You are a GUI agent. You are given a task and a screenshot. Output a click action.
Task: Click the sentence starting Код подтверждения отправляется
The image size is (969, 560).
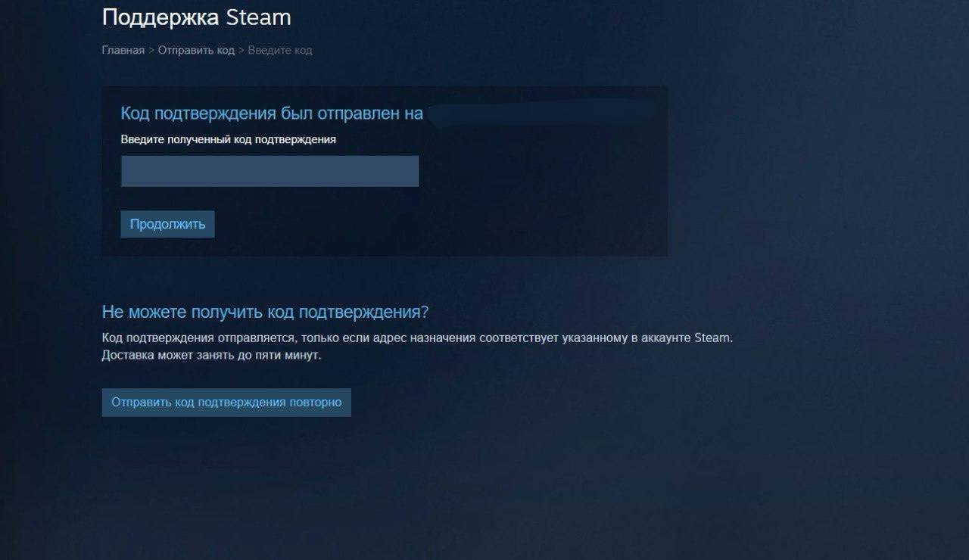(x=417, y=338)
